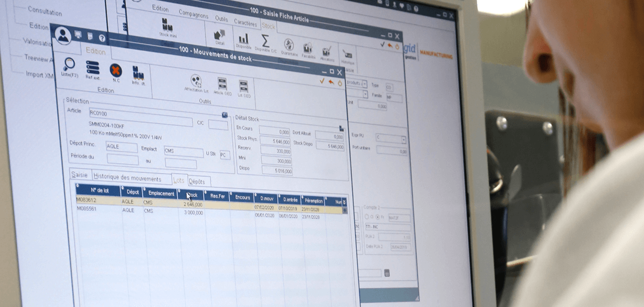Open the Liste(F3) search tool
Screen dimensions: 644x307
click(x=68, y=69)
